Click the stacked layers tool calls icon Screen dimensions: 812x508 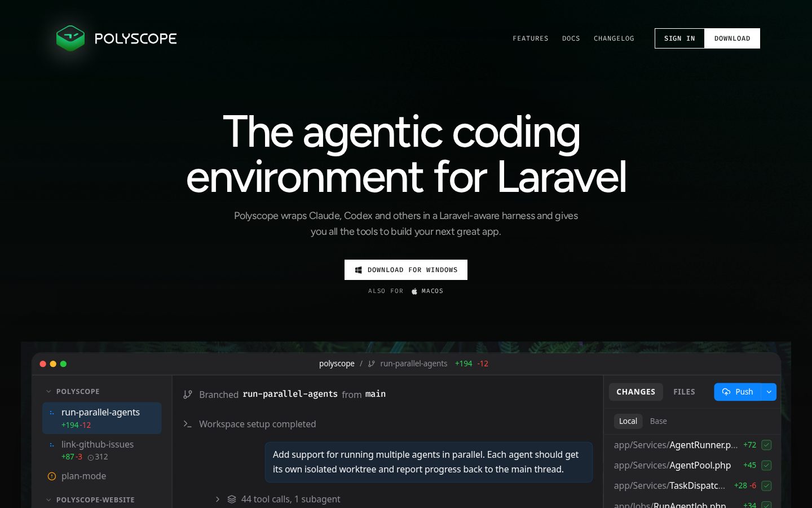pos(232,499)
